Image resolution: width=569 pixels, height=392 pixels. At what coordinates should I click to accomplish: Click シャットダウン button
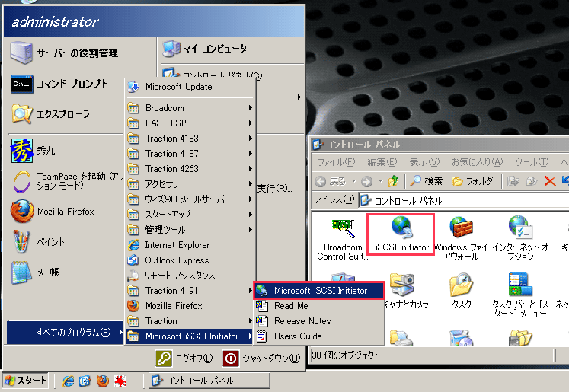262,359
